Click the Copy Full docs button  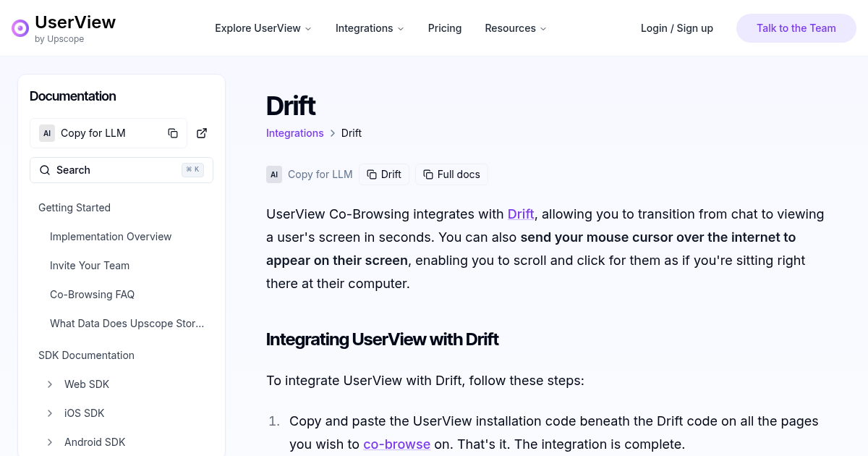tap(451, 174)
